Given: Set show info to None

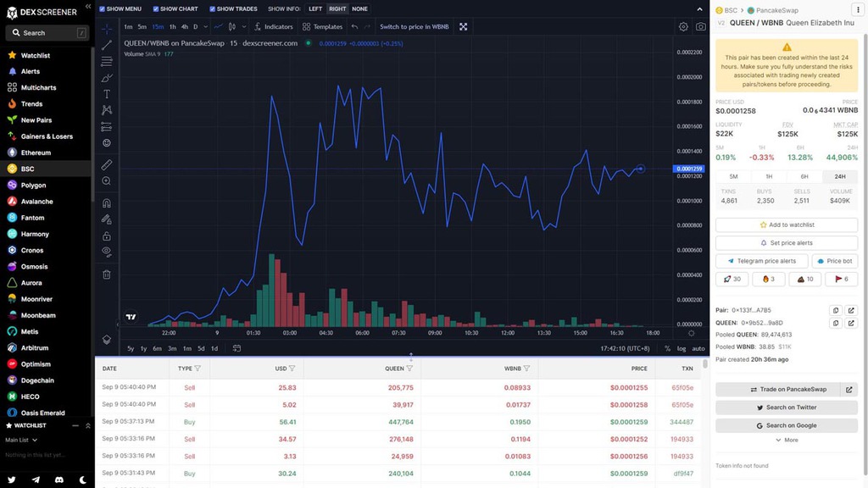Looking at the screenshot, I should [359, 8].
